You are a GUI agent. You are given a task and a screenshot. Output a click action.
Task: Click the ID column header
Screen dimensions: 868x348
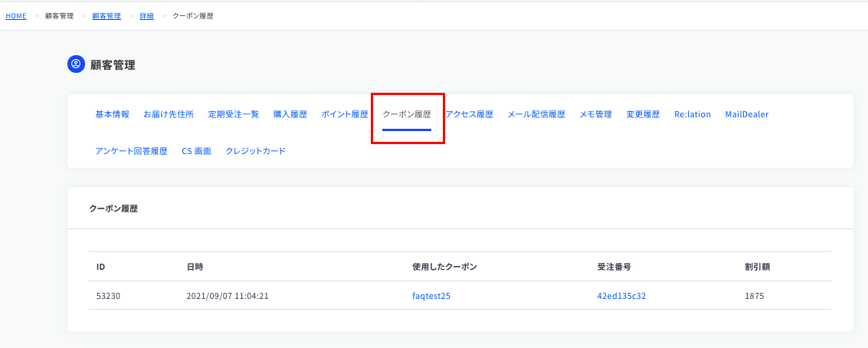click(101, 267)
